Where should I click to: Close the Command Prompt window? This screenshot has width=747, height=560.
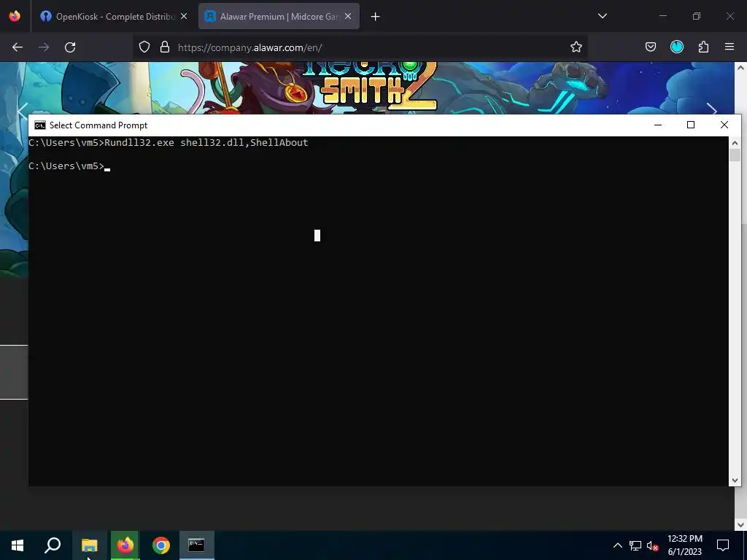pos(724,125)
